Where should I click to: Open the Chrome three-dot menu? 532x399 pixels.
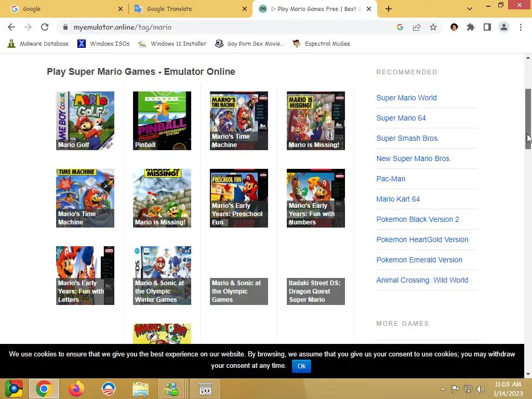pyautogui.click(x=521, y=27)
